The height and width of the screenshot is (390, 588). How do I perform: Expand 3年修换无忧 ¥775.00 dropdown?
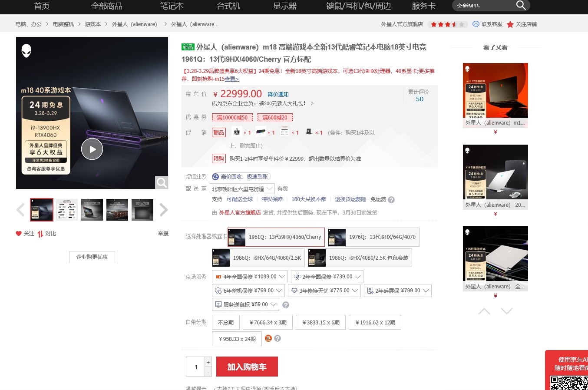324,291
